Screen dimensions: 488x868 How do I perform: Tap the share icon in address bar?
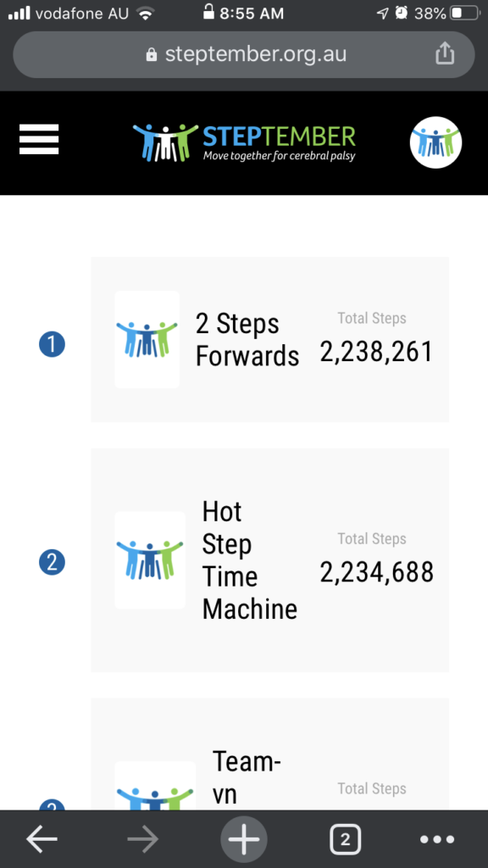445,53
